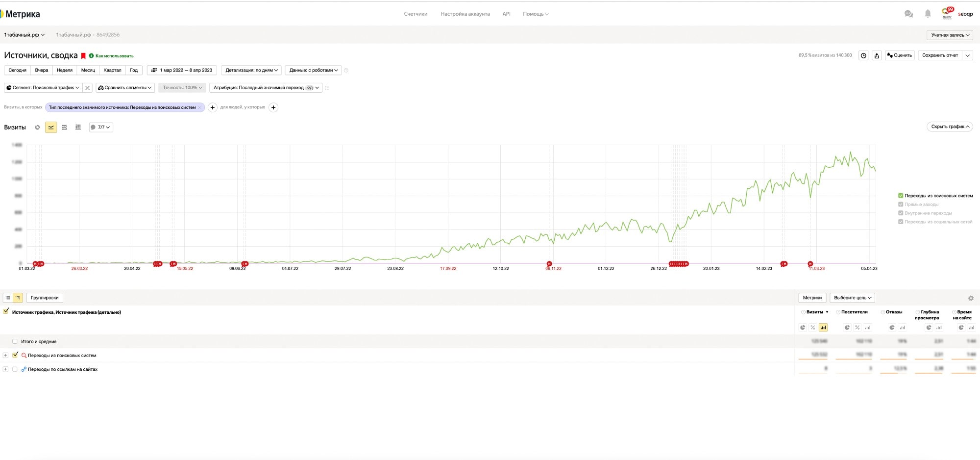Open the notifications bell
The height and width of the screenshot is (460, 980).
[928, 14]
